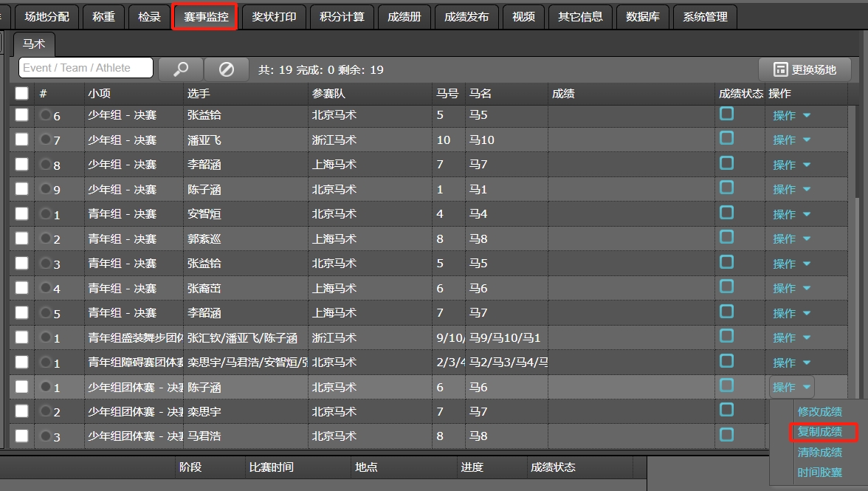Click result status icon for 郭紊巡 row
This screenshot has height=491, width=868.
[727, 237]
